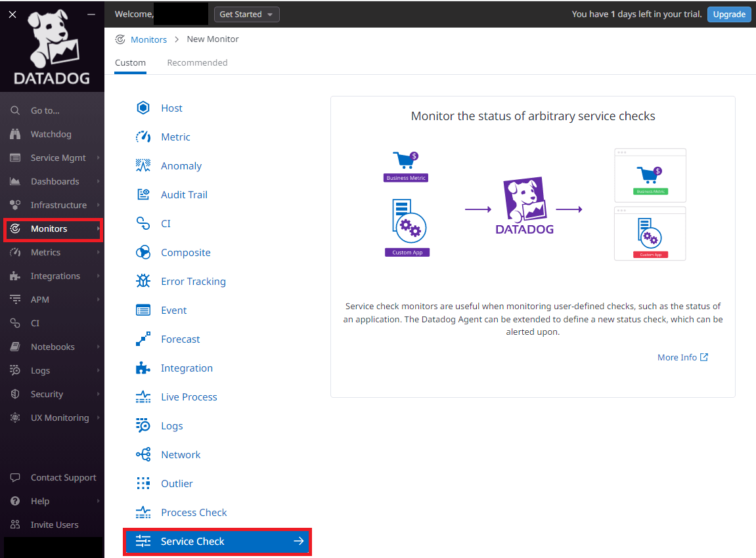Click the Live Process monitor icon

pos(143,397)
